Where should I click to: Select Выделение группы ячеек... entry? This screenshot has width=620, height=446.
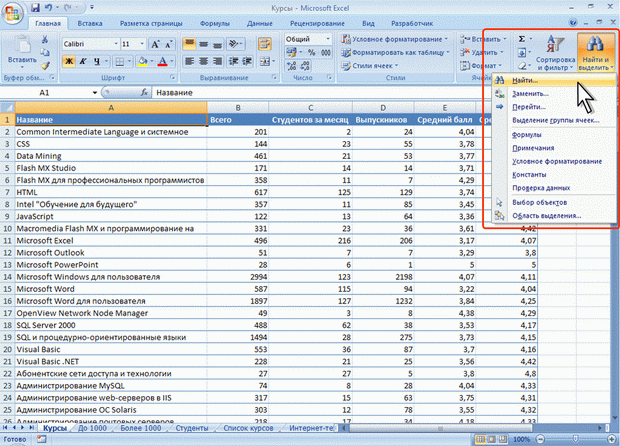(x=556, y=120)
